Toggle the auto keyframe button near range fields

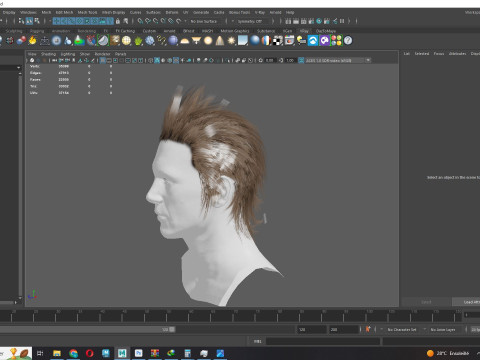368,329
